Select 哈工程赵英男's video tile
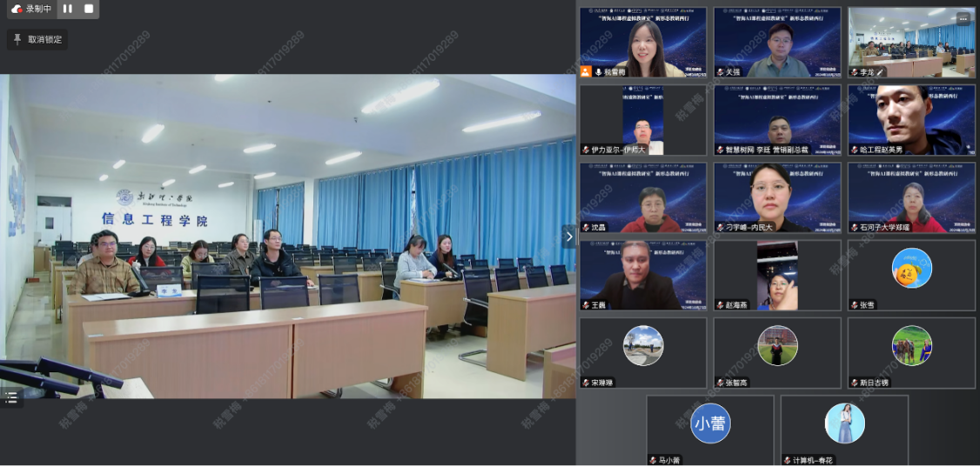This screenshot has height=467, width=980. [911, 120]
